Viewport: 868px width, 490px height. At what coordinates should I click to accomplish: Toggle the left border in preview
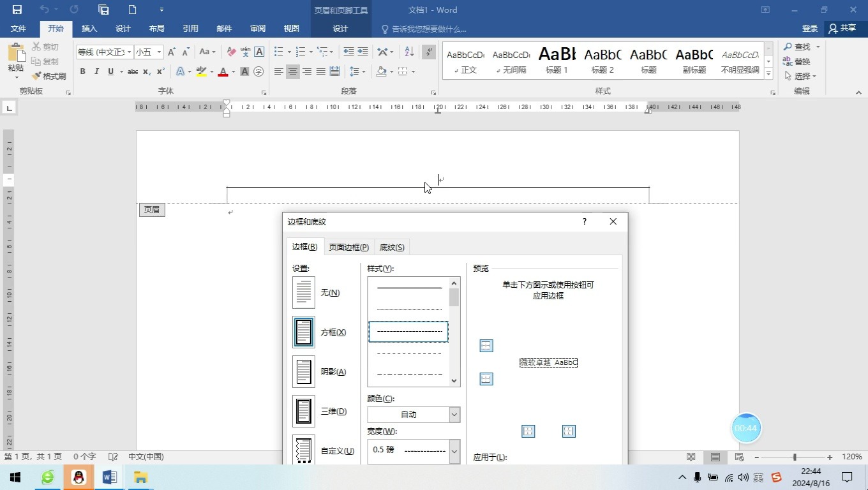[x=528, y=431]
